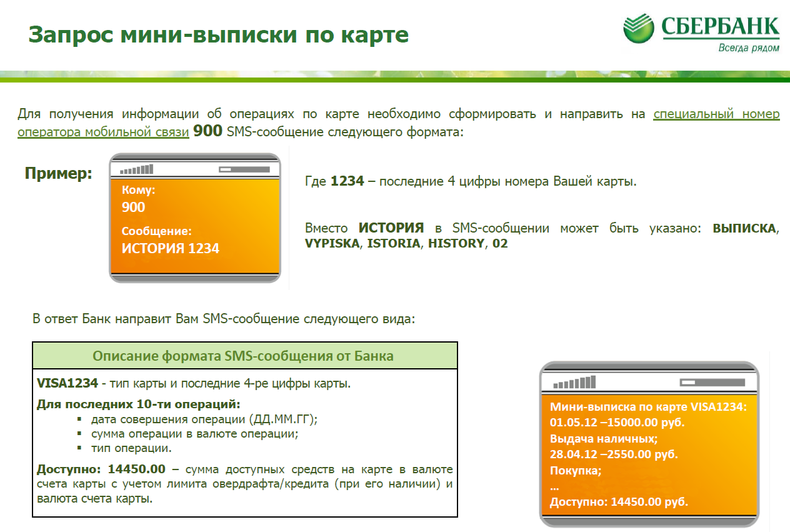Click bullet 'дата совершения операции (ДД.ММ.ГГ);'
The image size is (790, 532).
[x=204, y=419]
